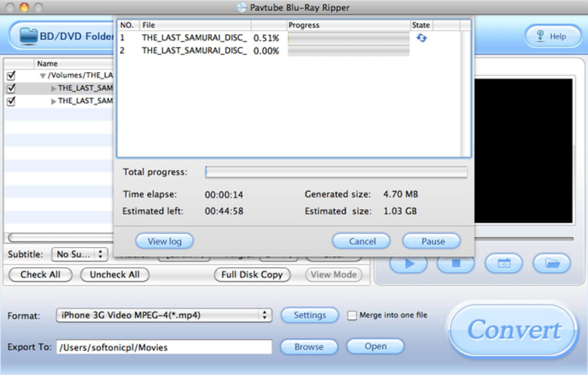Take a snapshot with the camera icon
The image size is (588, 375).
point(504,264)
